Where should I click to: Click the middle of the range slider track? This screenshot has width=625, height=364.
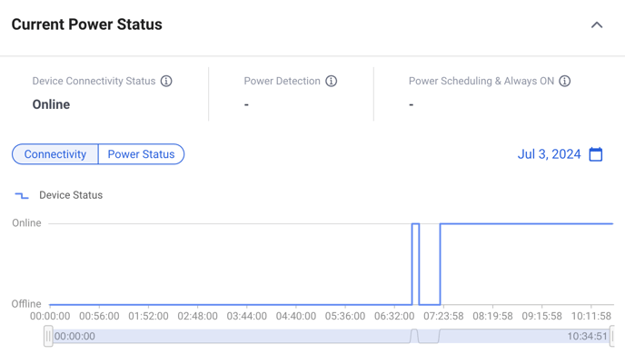click(330, 336)
